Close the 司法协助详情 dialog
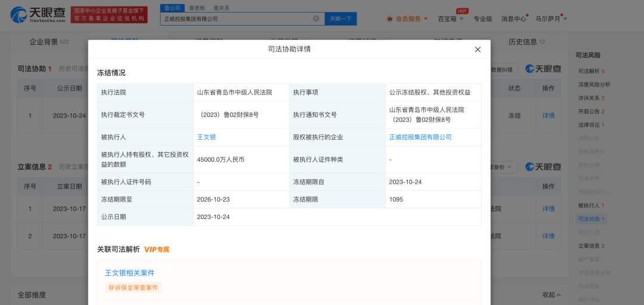 [478, 50]
